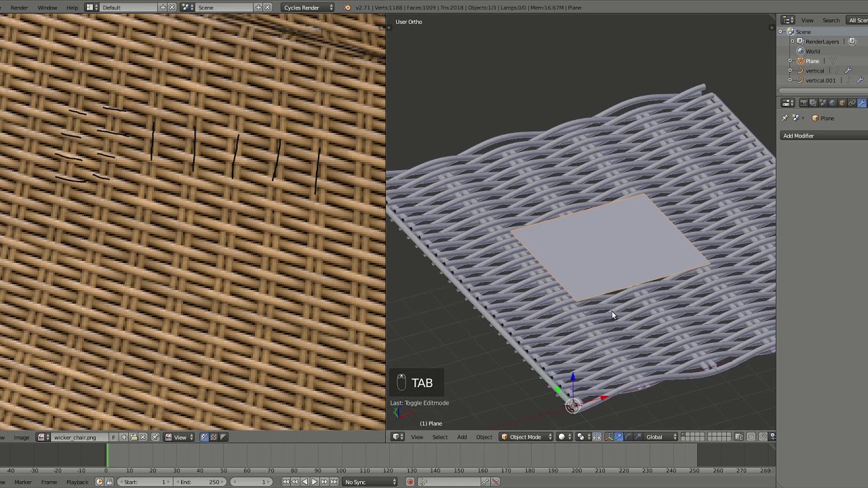Open the No Sync playback dropdown
Viewport: 868px width, 488px height.
tap(370, 482)
